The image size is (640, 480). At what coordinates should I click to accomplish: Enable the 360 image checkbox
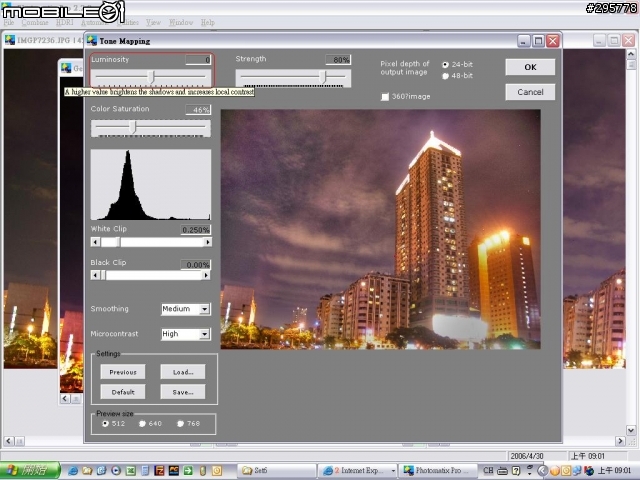(x=385, y=97)
